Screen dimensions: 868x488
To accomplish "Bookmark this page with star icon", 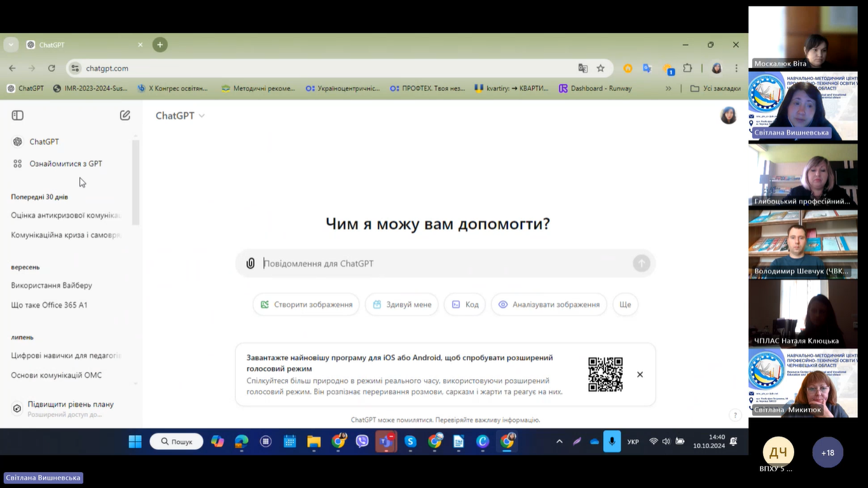I will point(600,68).
